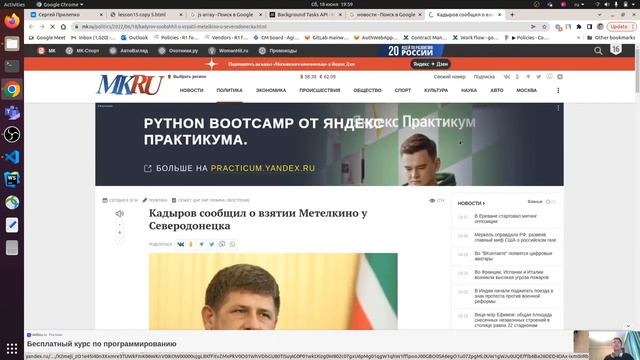Open the clock and calendar panel
This screenshot has height=360, width=640.
332,4
